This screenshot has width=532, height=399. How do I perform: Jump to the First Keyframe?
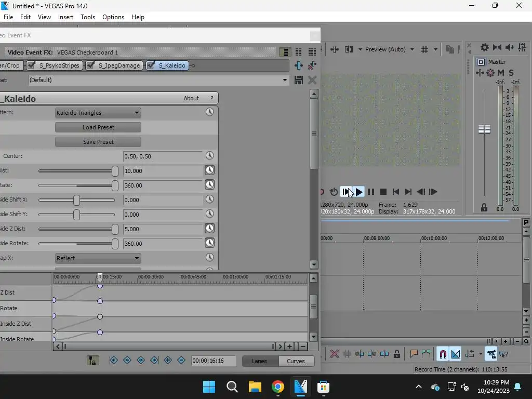(114, 361)
